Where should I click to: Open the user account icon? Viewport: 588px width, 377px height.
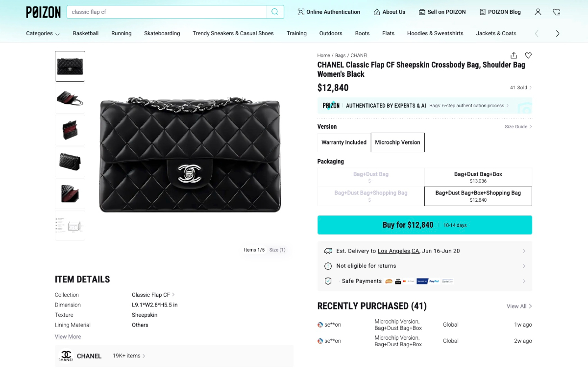click(x=538, y=12)
